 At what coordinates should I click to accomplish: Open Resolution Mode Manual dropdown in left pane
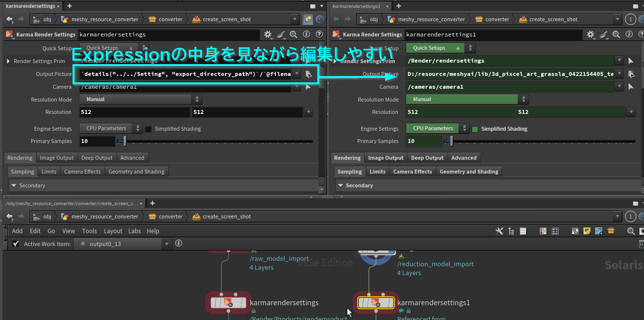(140, 99)
